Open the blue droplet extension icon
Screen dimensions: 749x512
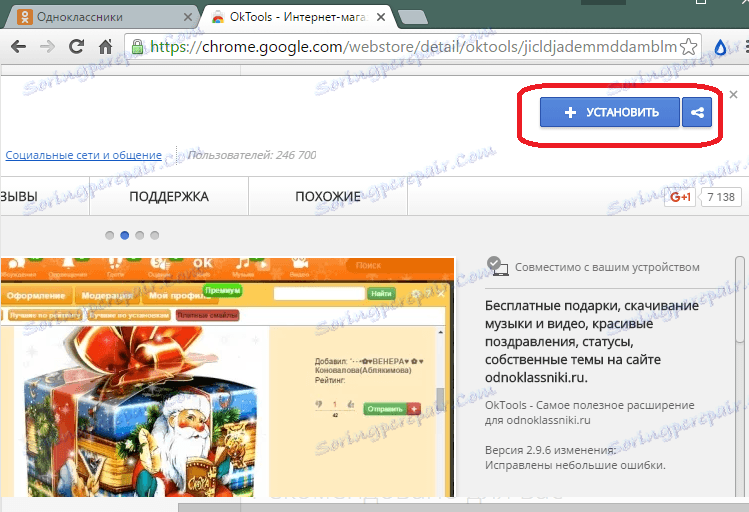tap(720, 47)
